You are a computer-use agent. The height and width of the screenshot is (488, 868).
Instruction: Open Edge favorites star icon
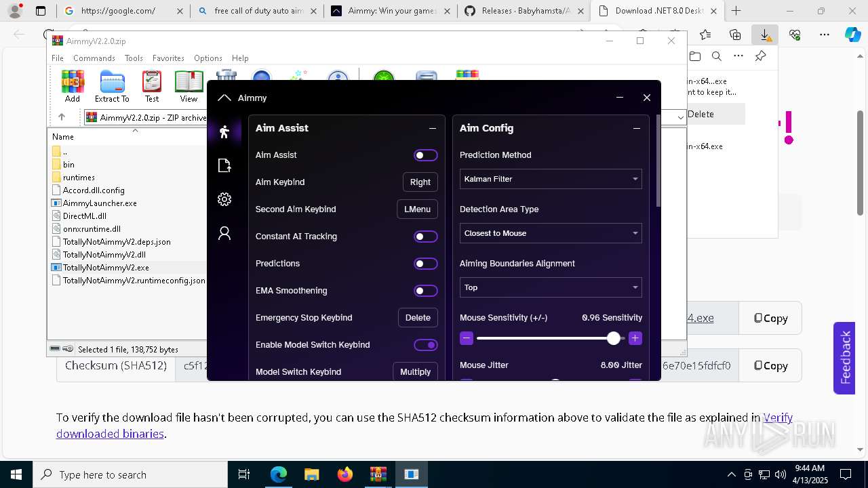(x=705, y=35)
